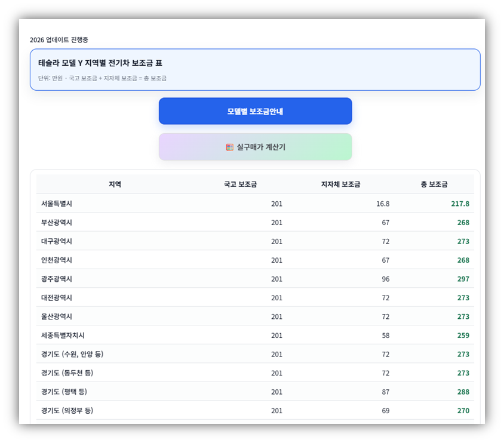Select the 지자체 보조금 column header
Viewport: 504px width, 443px height.
[x=341, y=184]
